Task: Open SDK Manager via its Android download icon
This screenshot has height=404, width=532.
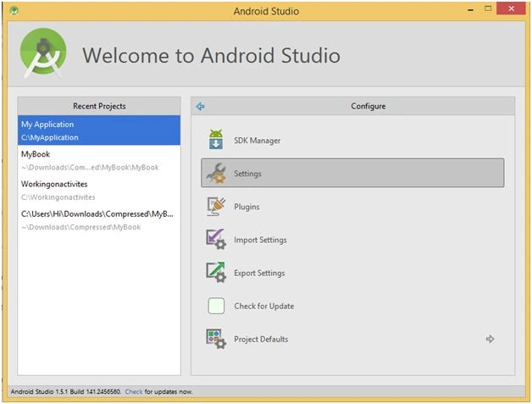Action: coord(216,140)
